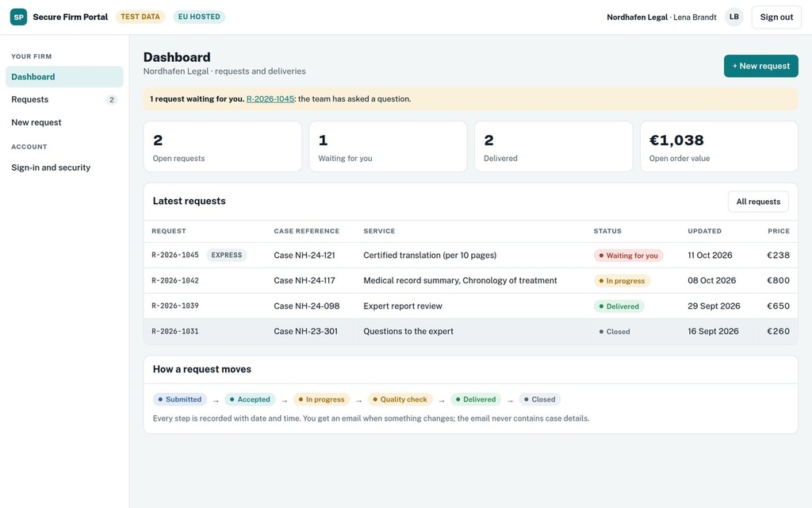
Task: Click the PRICE column header
Action: click(x=779, y=231)
